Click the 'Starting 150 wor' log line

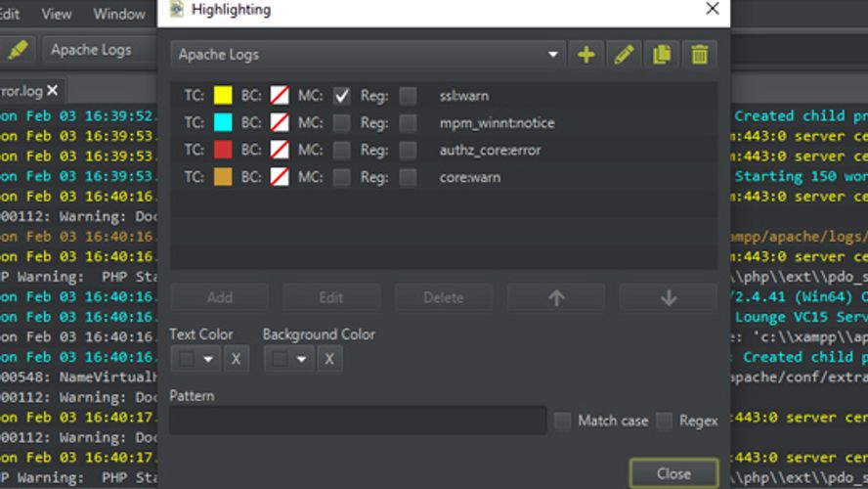[800, 177]
